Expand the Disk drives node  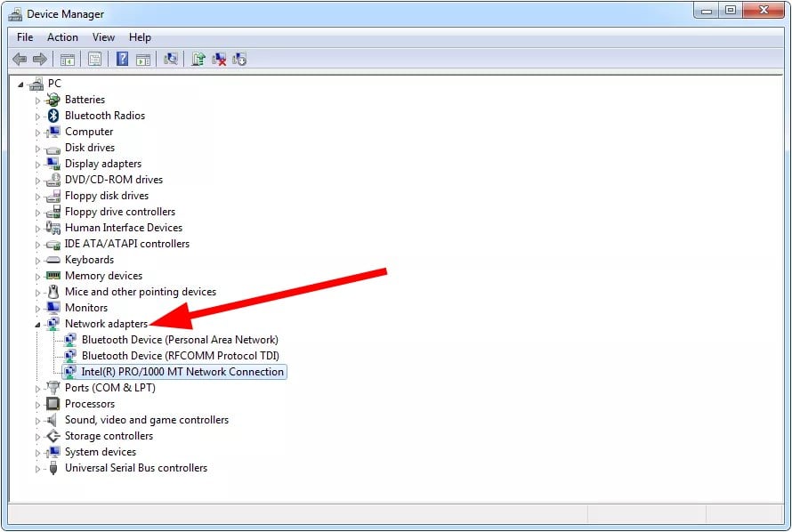[x=37, y=149]
